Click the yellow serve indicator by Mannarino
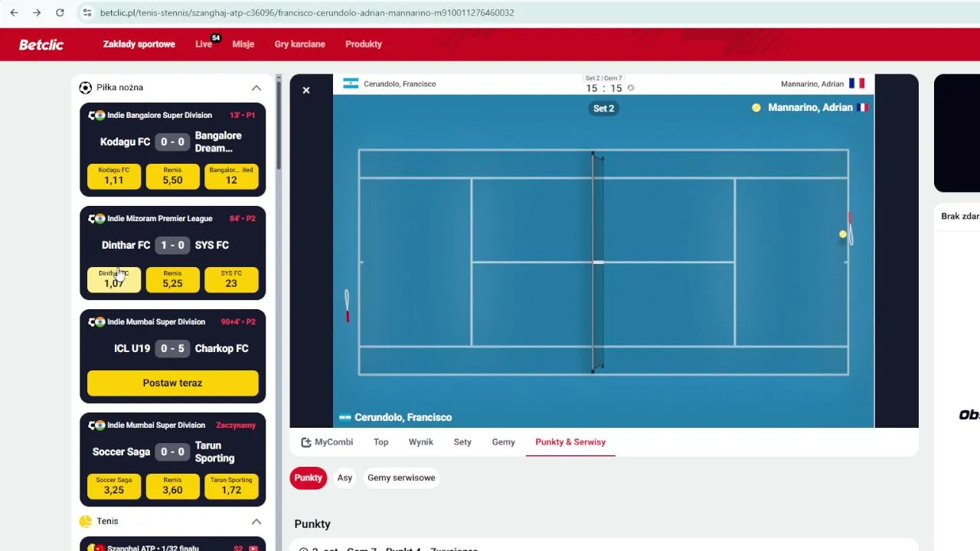Viewport: 980px width, 551px height. click(x=756, y=108)
